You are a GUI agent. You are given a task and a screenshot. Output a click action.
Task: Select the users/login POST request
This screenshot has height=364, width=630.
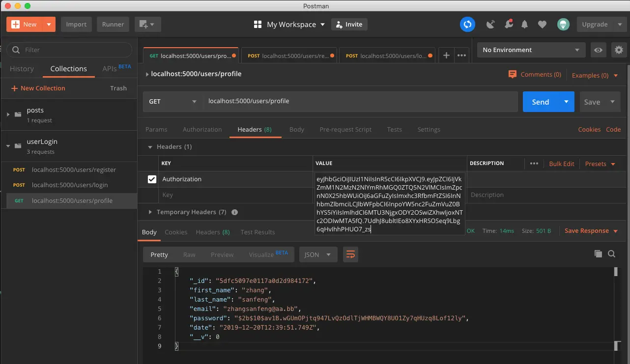[69, 185]
